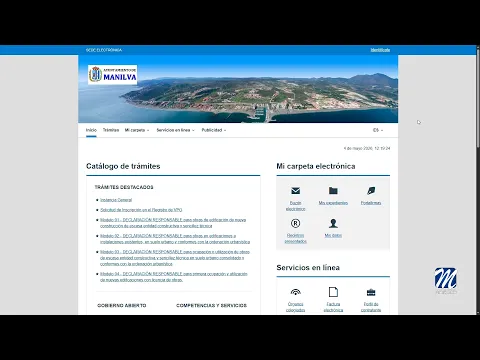The height and width of the screenshot is (360, 480).
Task: Click the Identifícate link in top bar
Action: 380,50
